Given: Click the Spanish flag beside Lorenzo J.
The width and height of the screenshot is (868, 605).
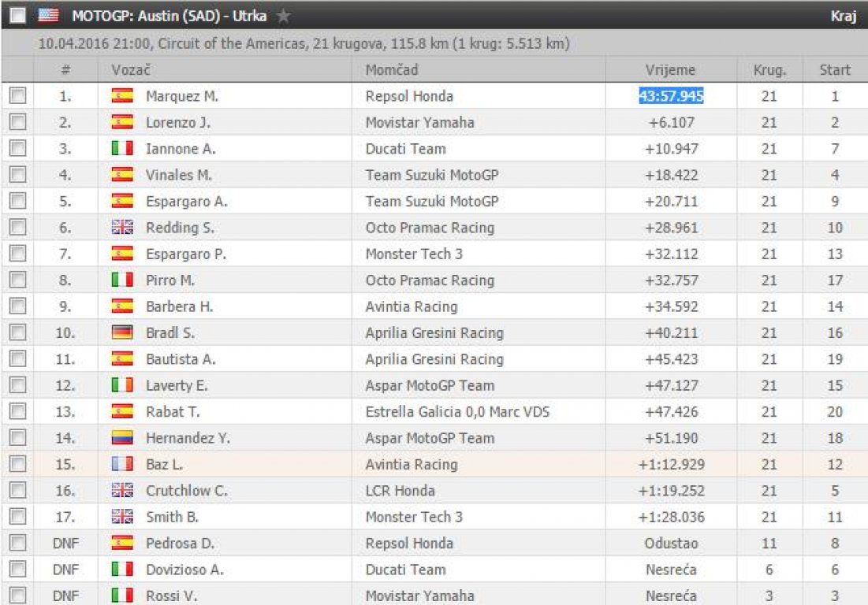Looking at the screenshot, I should tap(122, 122).
